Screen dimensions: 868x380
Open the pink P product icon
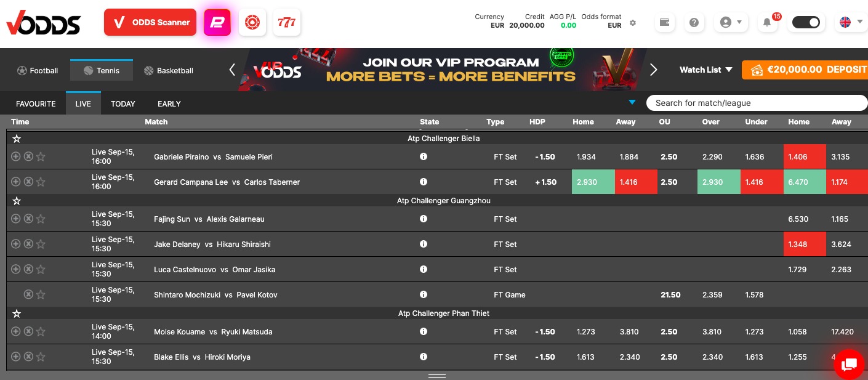[x=217, y=22]
